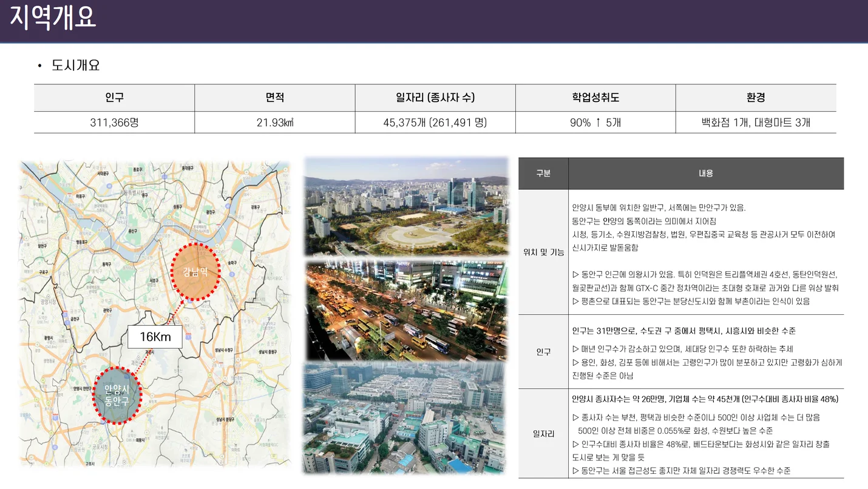
Task: Click the '안양시 동안구' circle on map
Action: pos(117,395)
